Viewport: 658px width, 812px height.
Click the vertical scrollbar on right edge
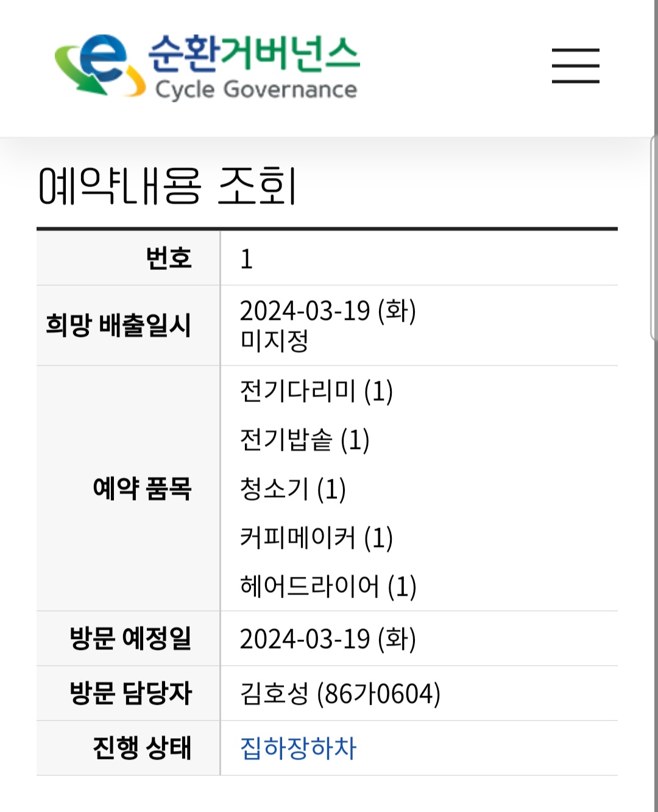(654, 238)
